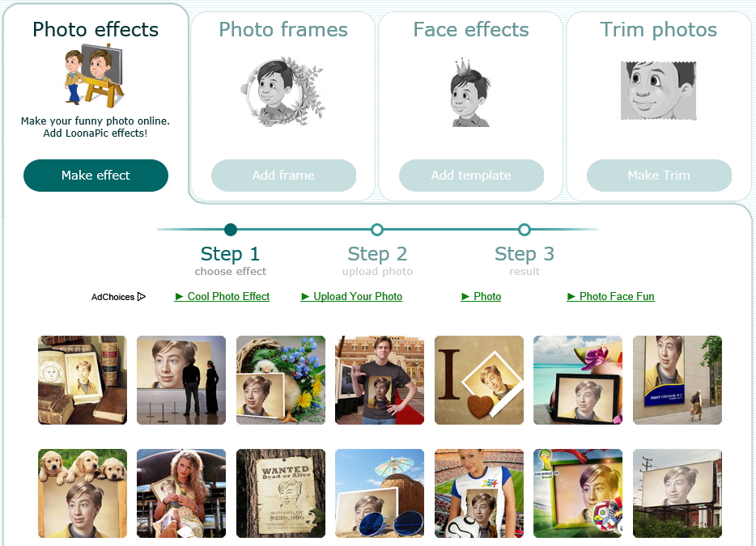Click the Make Trim button
The height and width of the screenshot is (546, 756).
pos(659,176)
